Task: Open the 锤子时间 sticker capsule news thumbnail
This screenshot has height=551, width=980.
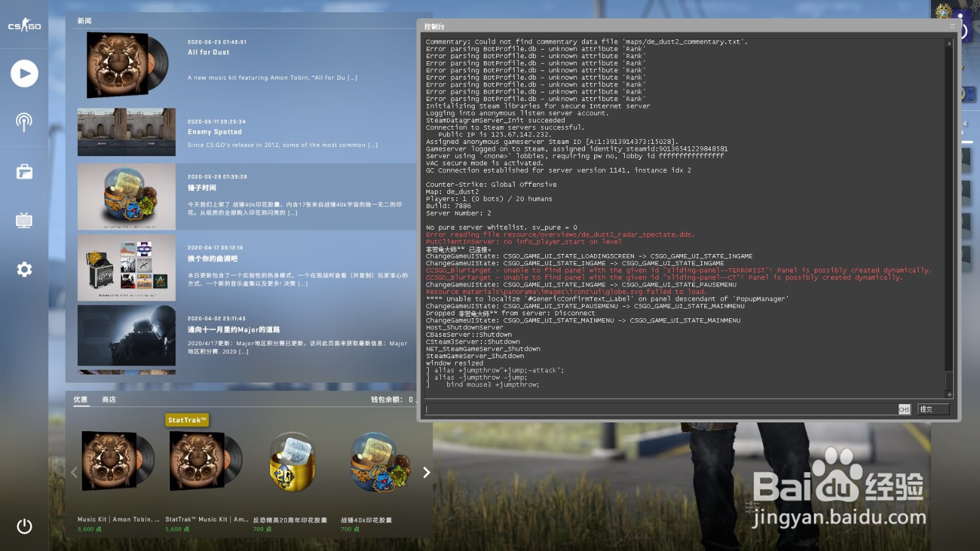Action: click(x=127, y=197)
